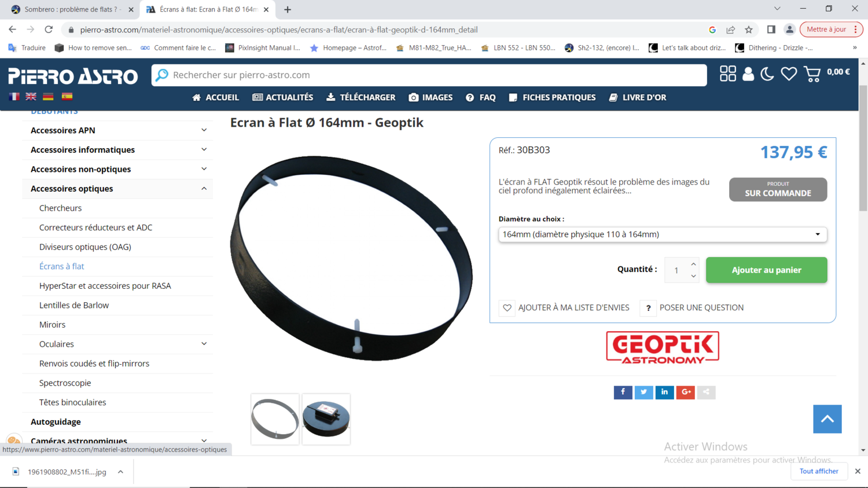Open download options for the jpg file
The height and width of the screenshot is (488, 868).
[120, 472]
